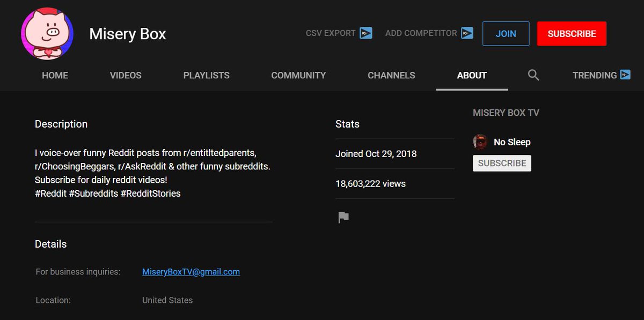This screenshot has height=320, width=644.
Task: Click the United States location value
Action: pyautogui.click(x=167, y=300)
